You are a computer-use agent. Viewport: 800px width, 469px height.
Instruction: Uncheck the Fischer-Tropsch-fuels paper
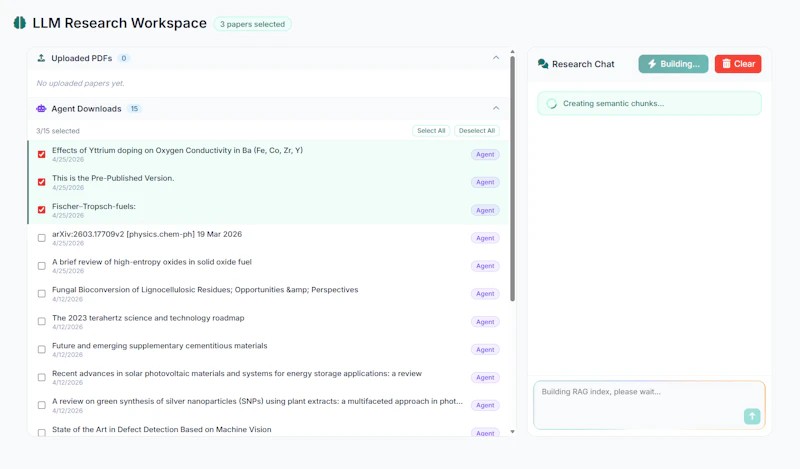point(42,210)
